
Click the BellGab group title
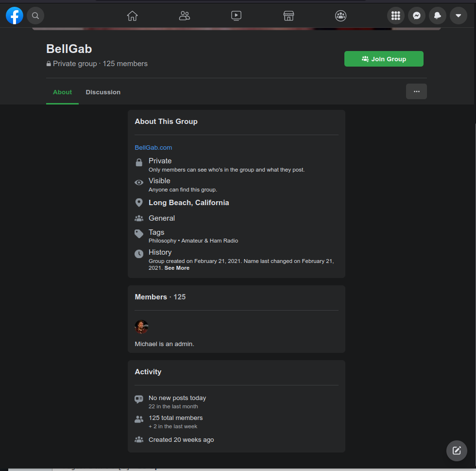(69, 49)
